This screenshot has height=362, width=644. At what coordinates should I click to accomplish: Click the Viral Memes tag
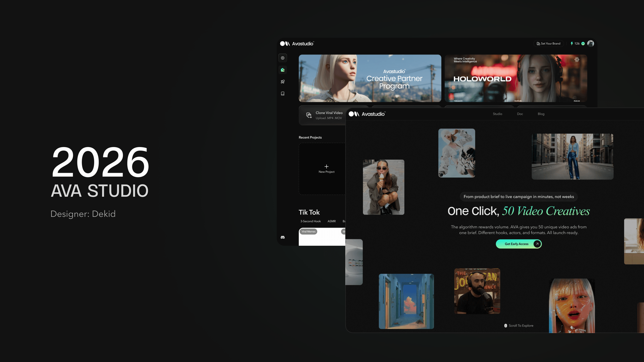[309, 231]
